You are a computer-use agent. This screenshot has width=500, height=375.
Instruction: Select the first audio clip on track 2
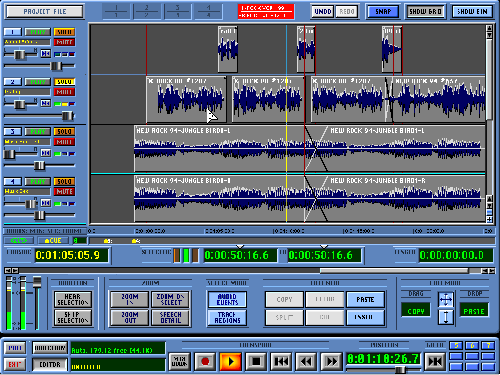[x=186, y=100]
